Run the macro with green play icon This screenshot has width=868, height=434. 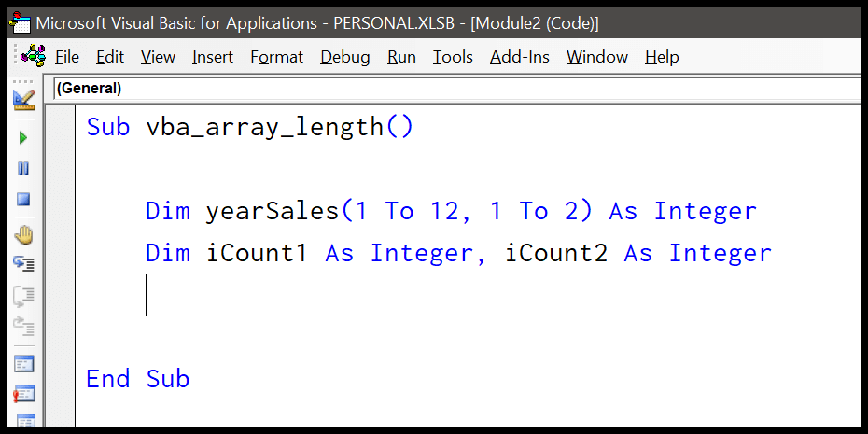point(24,138)
